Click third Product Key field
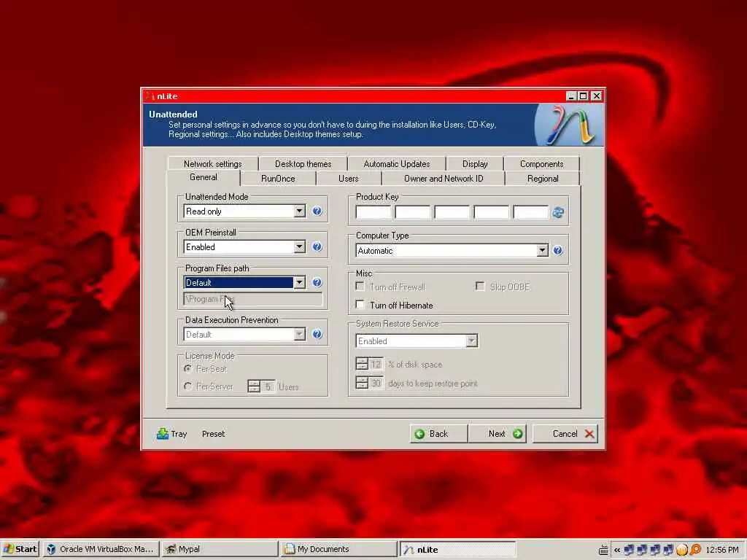Viewport: 747px width, 560px height. click(x=452, y=212)
